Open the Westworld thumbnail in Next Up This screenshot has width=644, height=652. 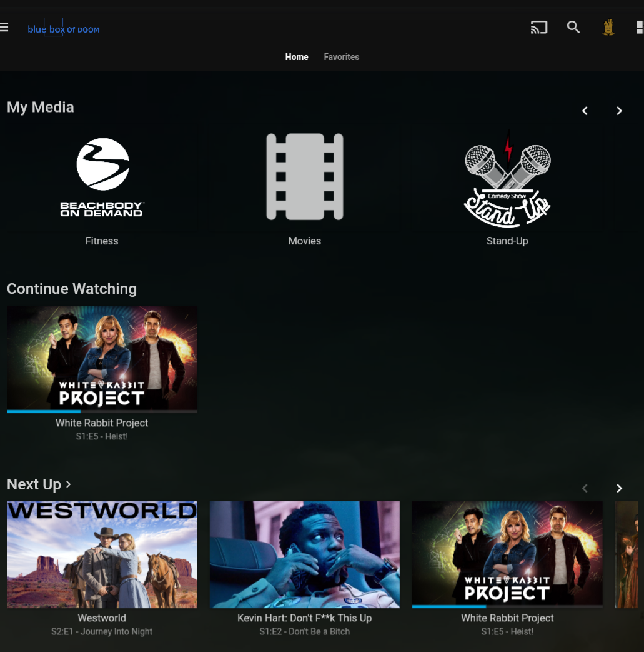[x=102, y=554]
